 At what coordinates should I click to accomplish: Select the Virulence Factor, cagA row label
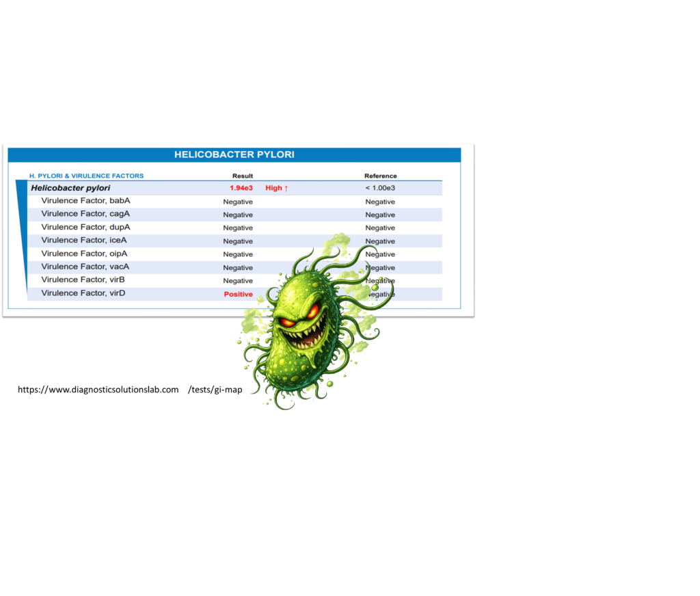[85, 214]
